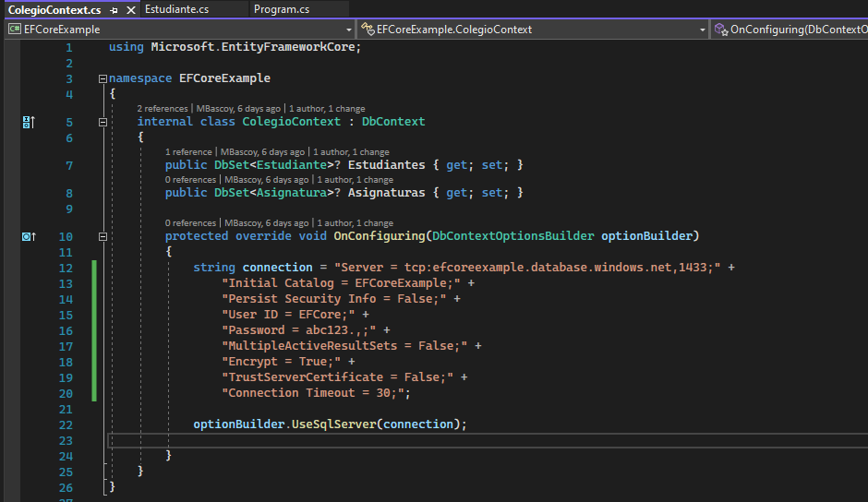Click the class icon beside EFCoreExample.ColegioContext
868x502 pixels.
click(368, 30)
